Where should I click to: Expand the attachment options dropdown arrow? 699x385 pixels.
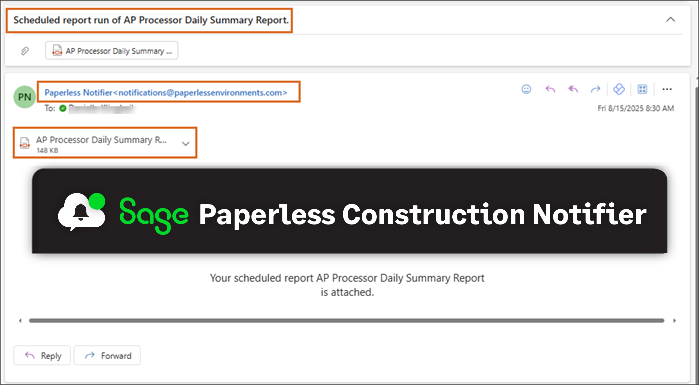point(186,143)
